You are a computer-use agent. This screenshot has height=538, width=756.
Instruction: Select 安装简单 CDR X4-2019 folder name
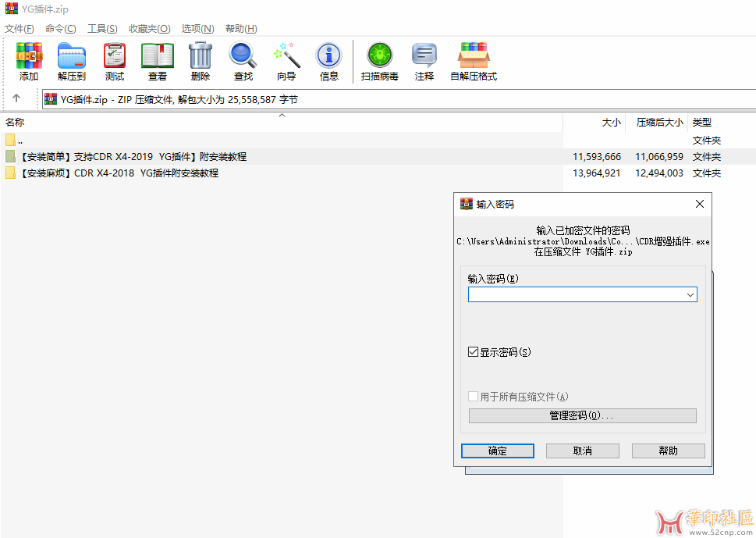(x=132, y=157)
